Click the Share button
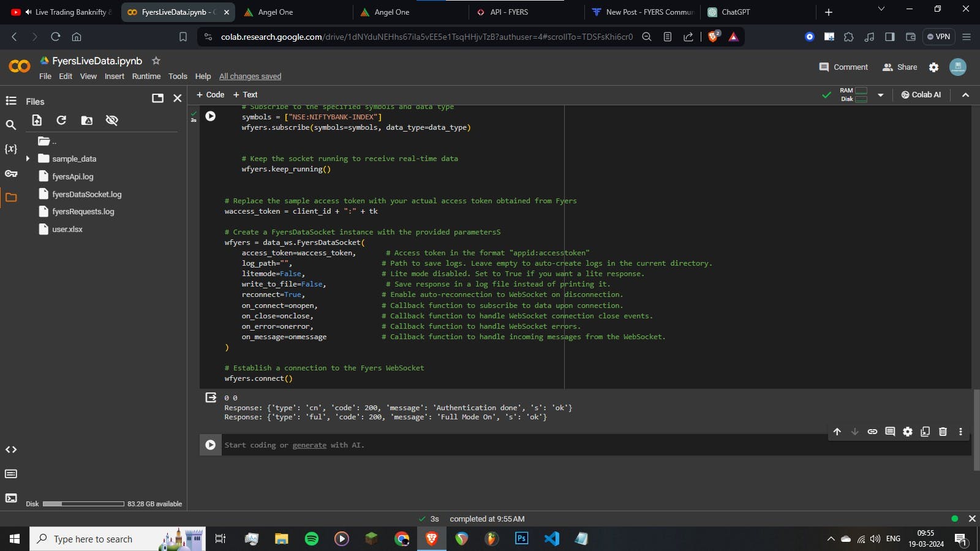Image resolution: width=980 pixels, height=551 pixels. click(x=900, y=67)
